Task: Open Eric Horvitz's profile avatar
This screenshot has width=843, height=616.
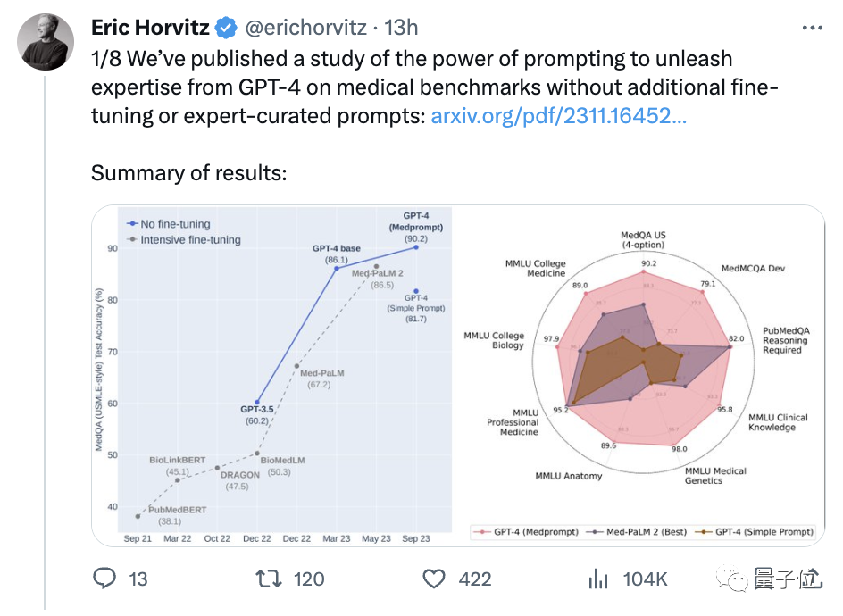Action: pos(45,42)
